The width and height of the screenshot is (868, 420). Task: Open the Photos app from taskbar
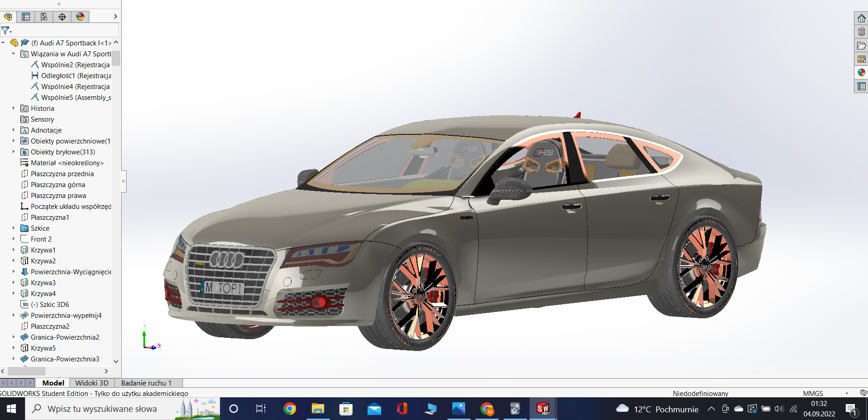[x=458, y=409]
